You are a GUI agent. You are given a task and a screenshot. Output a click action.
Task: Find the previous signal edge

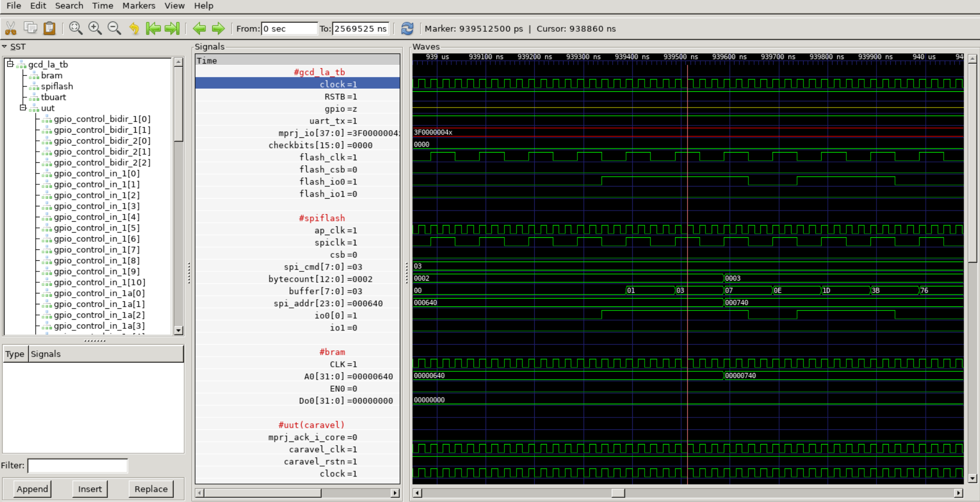[x=200, y=29]
